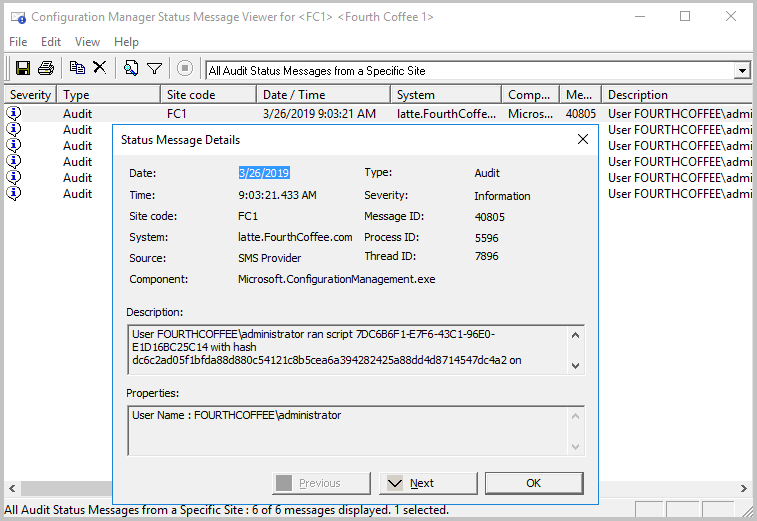Minimize the Status Message Viewer window
Viewport: 757px width, 521px height.
pos(640,17)
